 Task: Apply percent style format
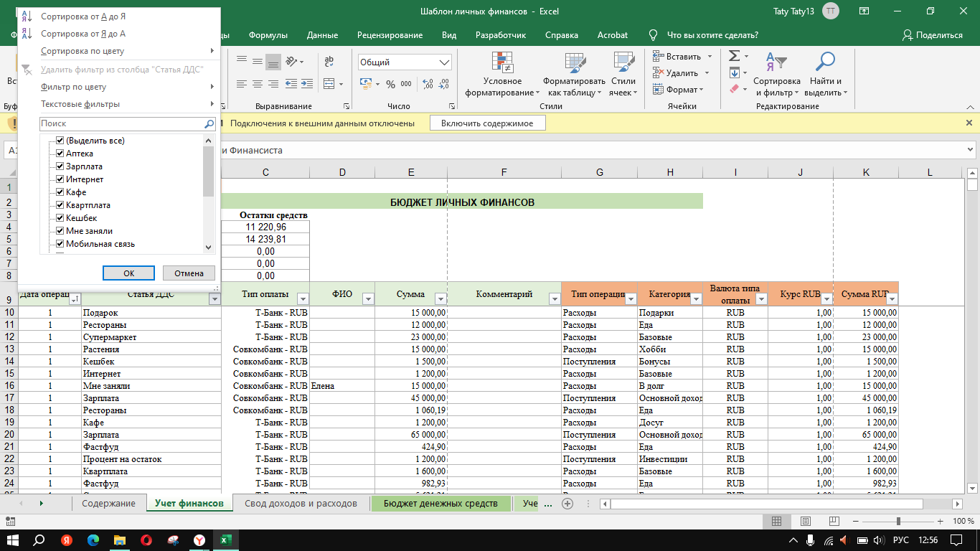point(390,84)
